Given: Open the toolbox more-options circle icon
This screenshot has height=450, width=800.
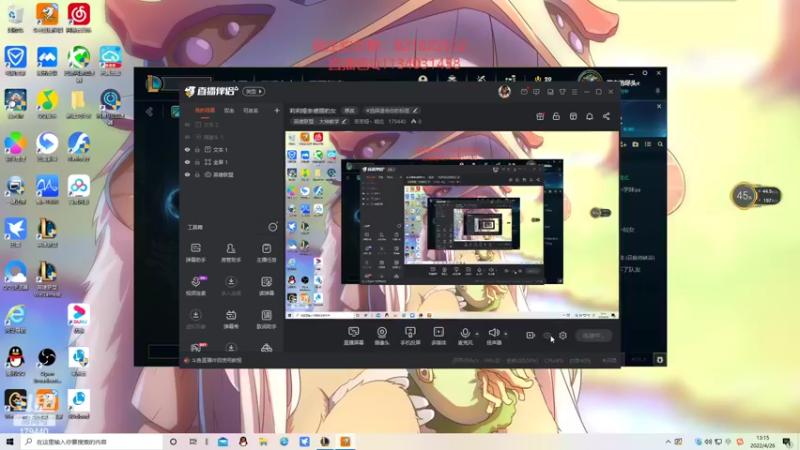Looking at the screenshot, I should (273, 227).
